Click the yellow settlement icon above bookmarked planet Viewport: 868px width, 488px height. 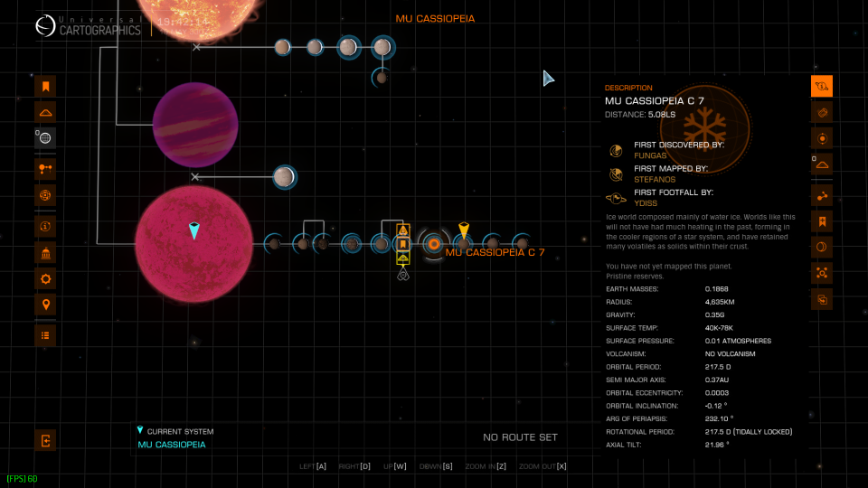[403, 230]
